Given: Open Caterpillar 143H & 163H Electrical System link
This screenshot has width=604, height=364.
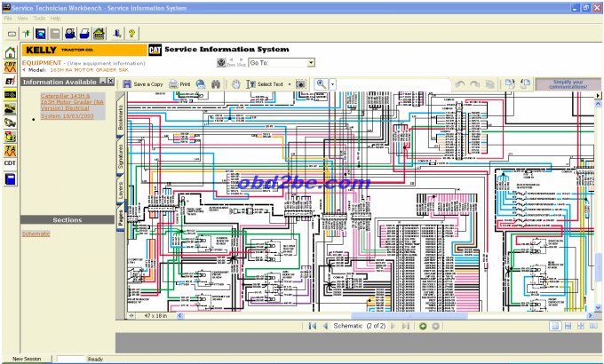Looking at the screenshot, I should pos(72,106).
